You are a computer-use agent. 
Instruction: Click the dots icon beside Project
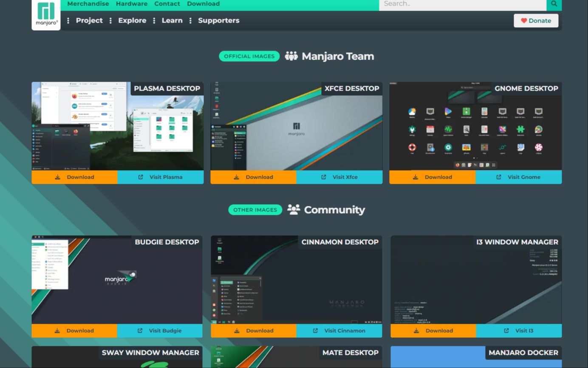click(68, 20)
